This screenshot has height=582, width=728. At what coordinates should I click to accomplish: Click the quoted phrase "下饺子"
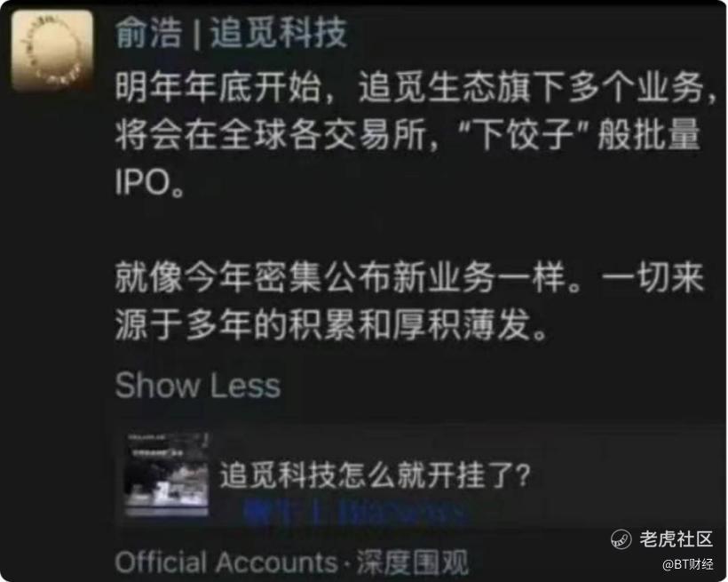[x=524, y=135]
